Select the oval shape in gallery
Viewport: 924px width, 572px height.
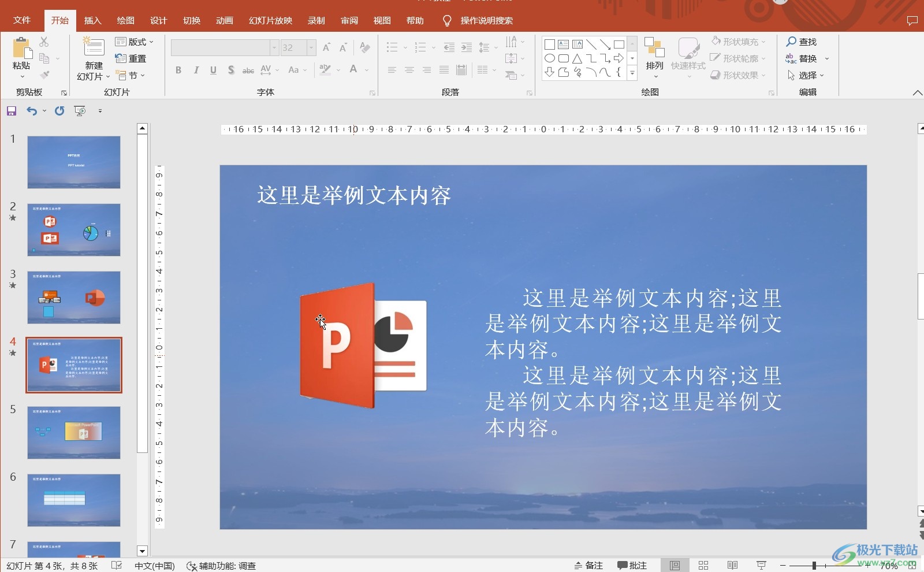pos(550,58)
